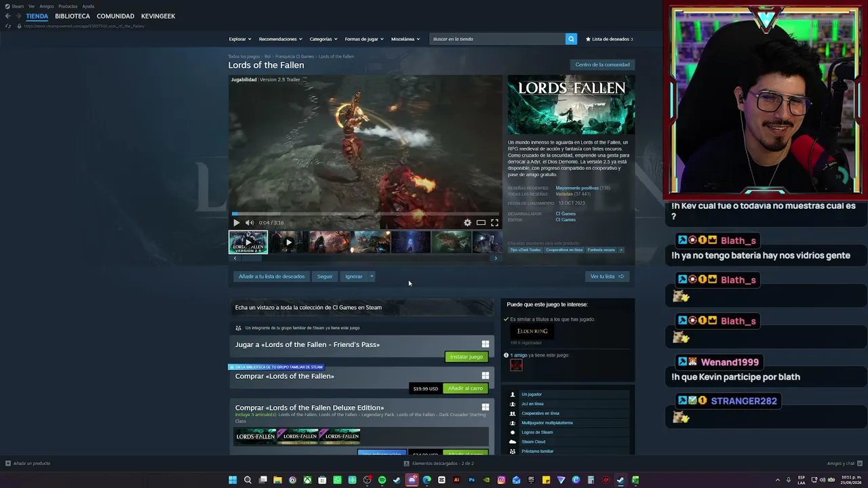The height and width of the screenshot is (488, 868).
Task: Open the Tipo «Dark Souls» tag
Action: coord(526,249)
